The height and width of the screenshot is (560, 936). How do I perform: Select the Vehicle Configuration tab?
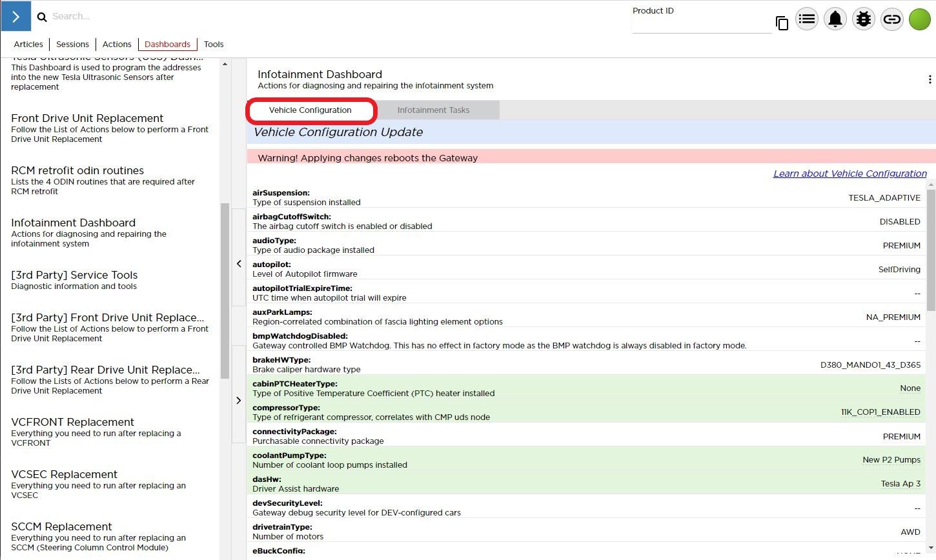[310, 110]
